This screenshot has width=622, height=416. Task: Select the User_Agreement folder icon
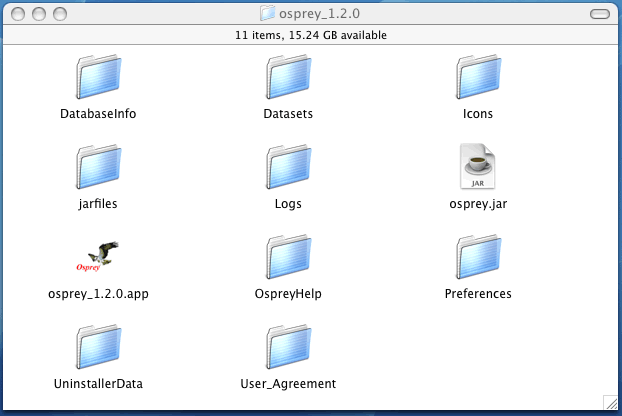point(288,347)
